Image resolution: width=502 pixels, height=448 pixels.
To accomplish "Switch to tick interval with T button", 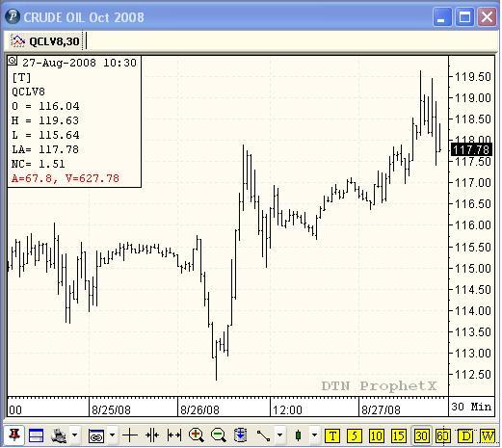I will [x=332, y=436].
